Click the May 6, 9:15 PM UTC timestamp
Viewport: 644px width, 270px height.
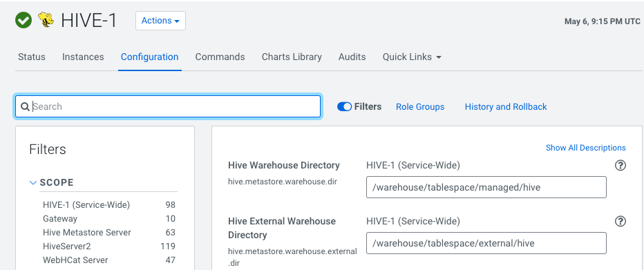pyautogui.click(x=603, y=21)
